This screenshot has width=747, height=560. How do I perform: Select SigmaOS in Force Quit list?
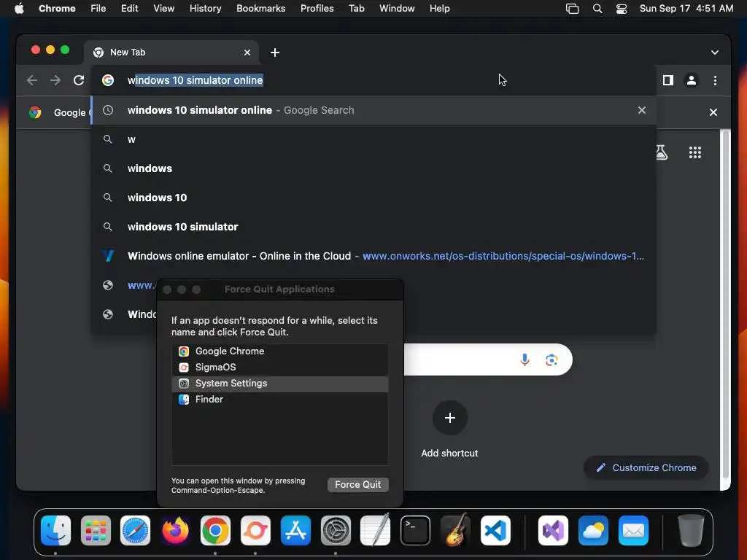tap(279, 367)
